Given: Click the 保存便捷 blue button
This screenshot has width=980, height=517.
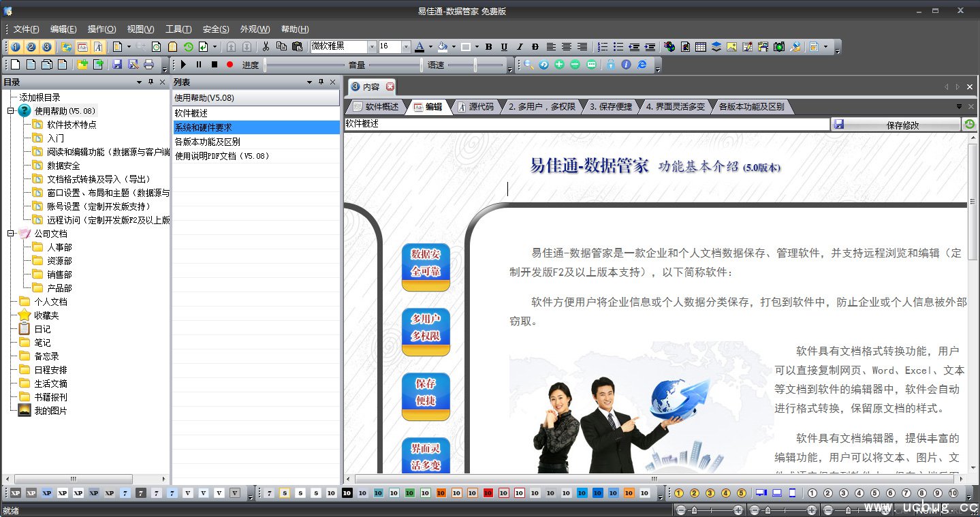Looking at the screenshot, I should [426, 396].
